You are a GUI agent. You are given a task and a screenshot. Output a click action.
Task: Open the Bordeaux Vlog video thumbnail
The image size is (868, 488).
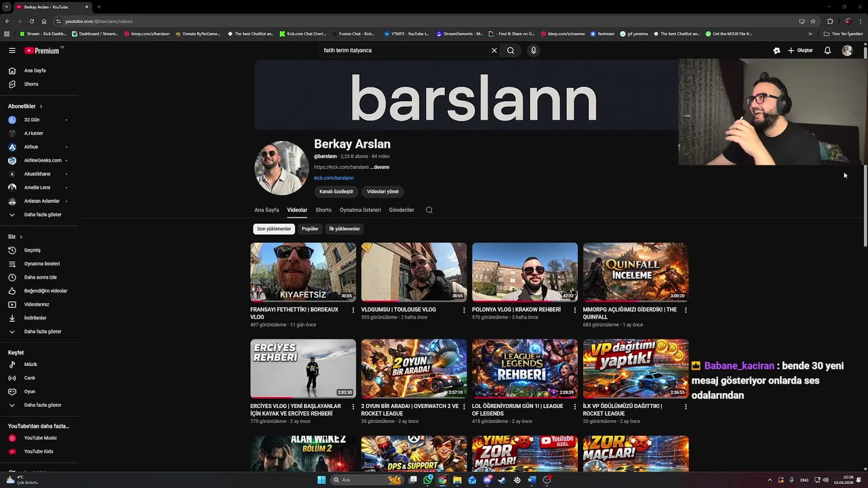(303, 272)
